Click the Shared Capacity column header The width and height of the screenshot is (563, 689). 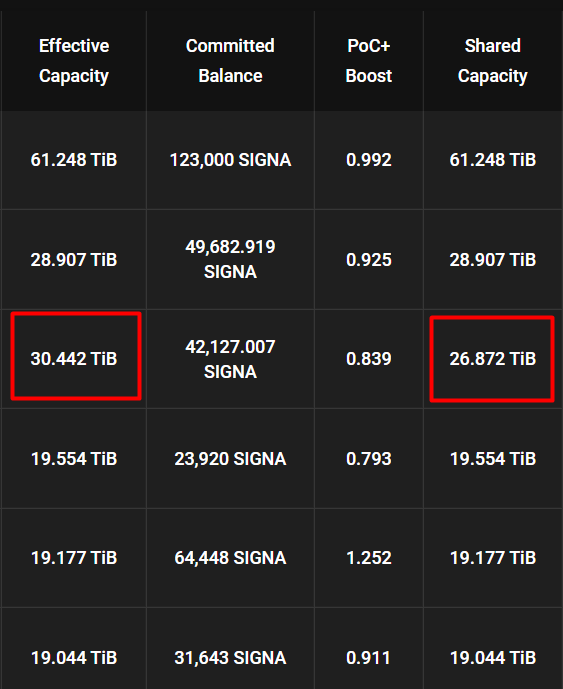pyautogui.click(x=493, y=61)
